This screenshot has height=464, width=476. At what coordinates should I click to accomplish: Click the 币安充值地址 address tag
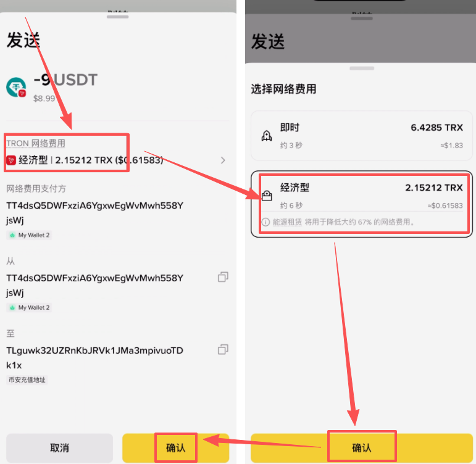click(x=28, y=380)
